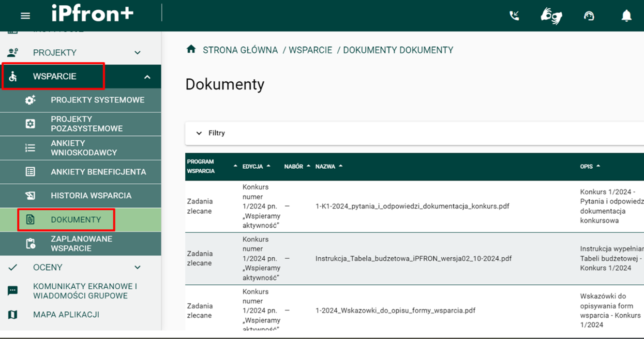The height and width of the screenshot is (339, 644).
Task: Open the notifications bell
Action: (627, 16)
